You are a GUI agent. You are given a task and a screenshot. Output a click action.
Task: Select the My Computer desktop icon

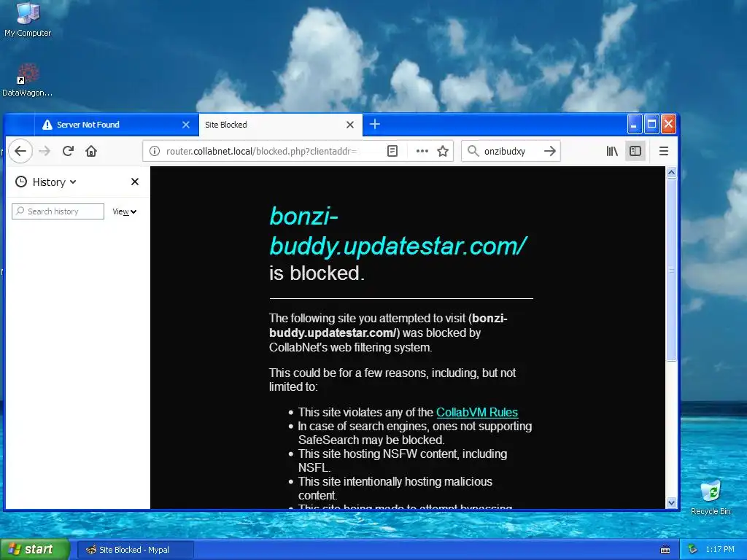pyautogui.click(x=28, y=20)
